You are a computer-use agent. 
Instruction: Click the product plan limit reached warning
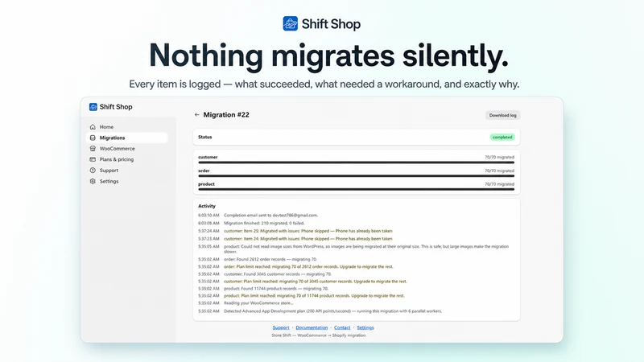[314, 295]
